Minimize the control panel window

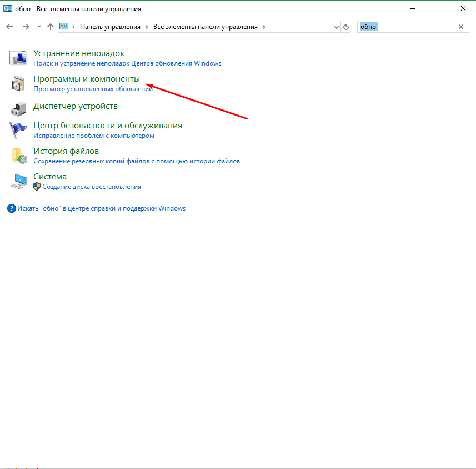pos(412,8)
